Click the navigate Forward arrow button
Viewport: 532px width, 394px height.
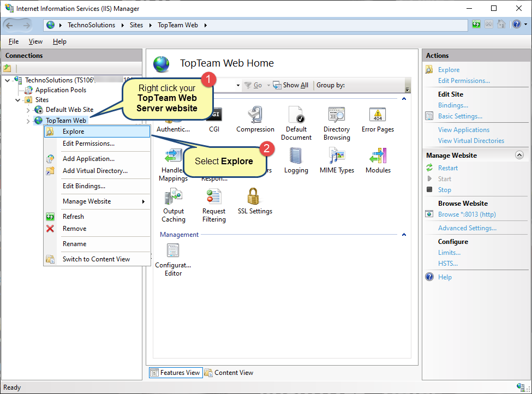27,25
